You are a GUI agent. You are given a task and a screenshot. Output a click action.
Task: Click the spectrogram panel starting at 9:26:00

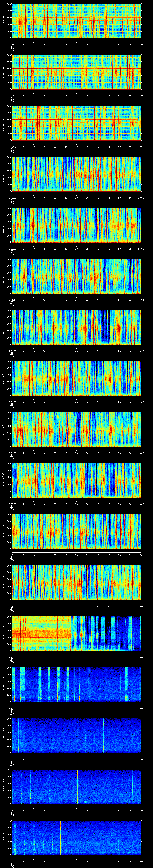(x=77, y=531)
